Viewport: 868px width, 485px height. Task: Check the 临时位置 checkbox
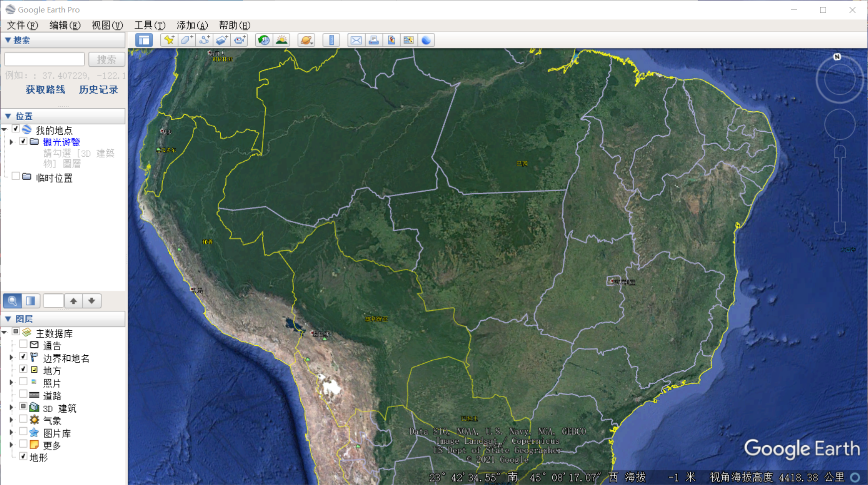15,176
